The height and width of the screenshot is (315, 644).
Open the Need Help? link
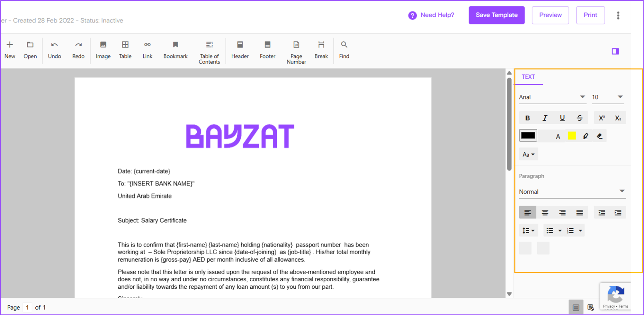click(437, 15)
